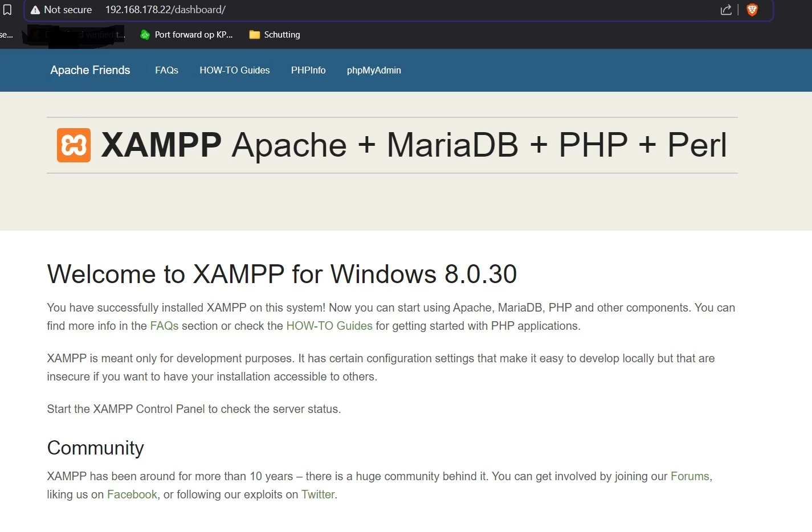Follow the HOW-TO Guides link in the welcome paragraph

click(x=329, y=326)
